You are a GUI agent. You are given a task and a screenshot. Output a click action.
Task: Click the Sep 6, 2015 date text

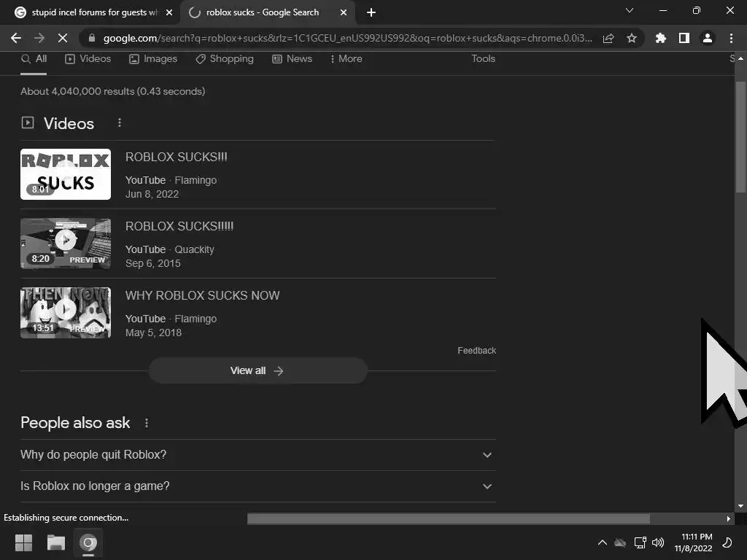coord(153,263)
